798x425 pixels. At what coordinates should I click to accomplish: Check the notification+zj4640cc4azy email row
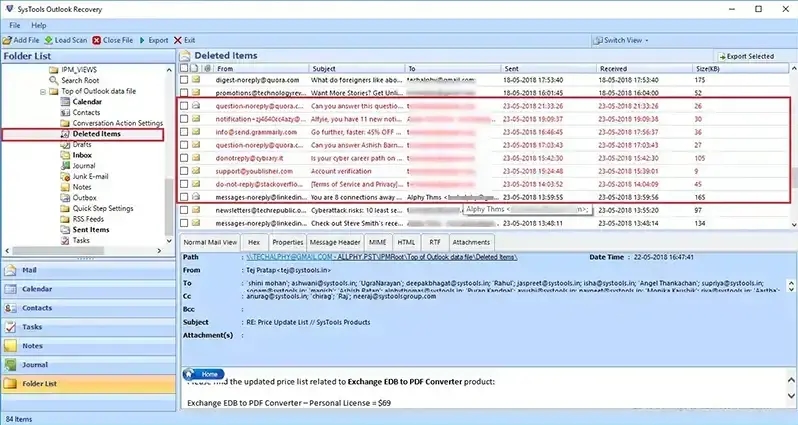pos(184,119)
